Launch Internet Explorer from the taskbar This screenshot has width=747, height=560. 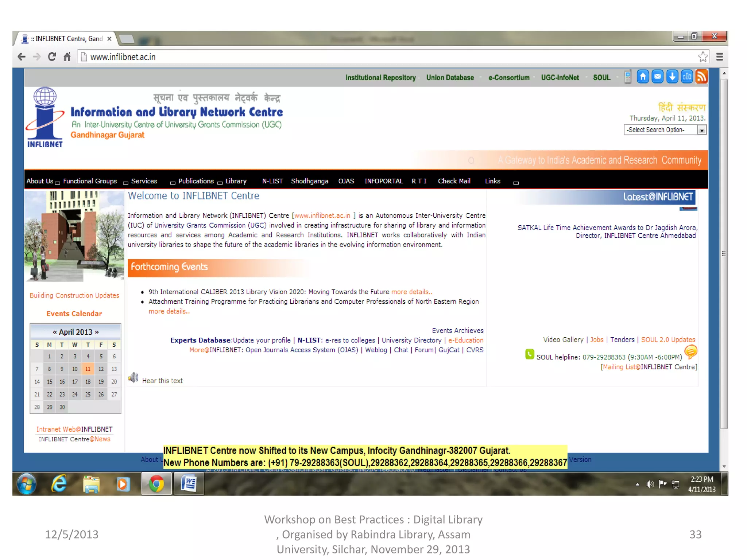click(59, 484)
